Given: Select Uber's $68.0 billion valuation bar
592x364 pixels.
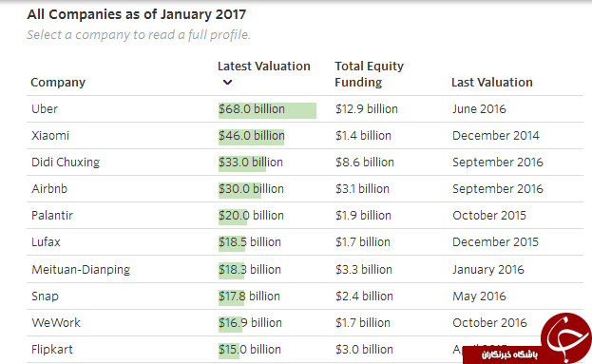Looking at the screenshot, I should tap(267, 110).
